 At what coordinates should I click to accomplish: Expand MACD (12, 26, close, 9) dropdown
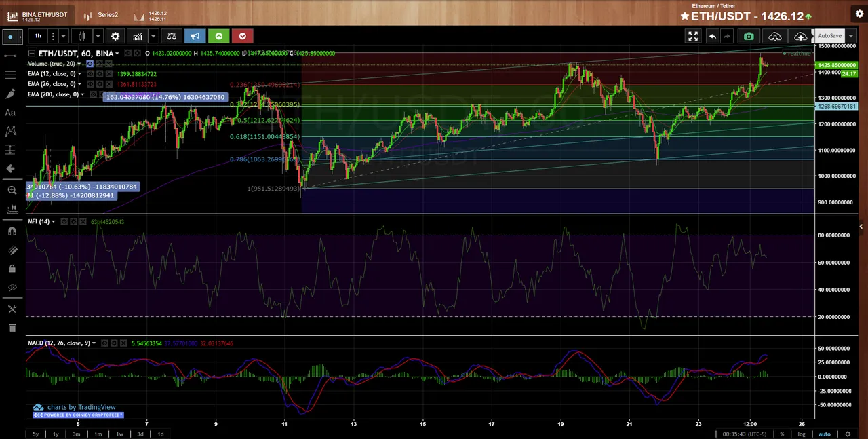tap(94, 343)
